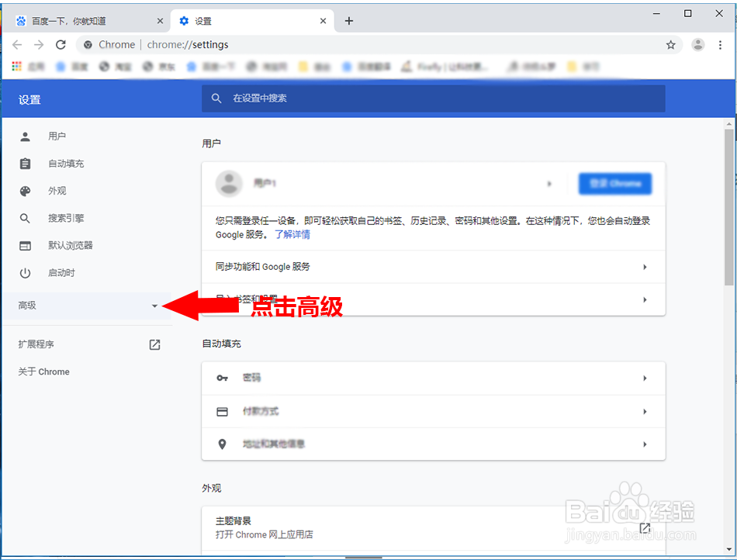Open 关于 Chrome in the sidebar
The height and width of the screenshot is (560, 737).
point(43,372)
